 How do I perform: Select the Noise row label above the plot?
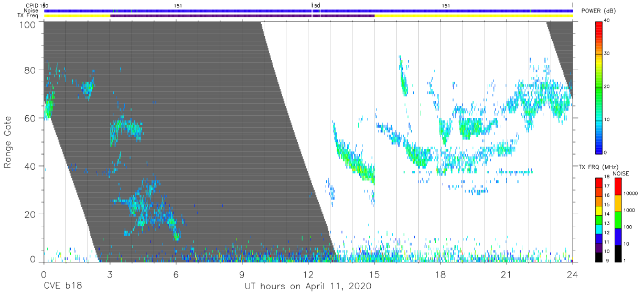[x=32, y=10]
